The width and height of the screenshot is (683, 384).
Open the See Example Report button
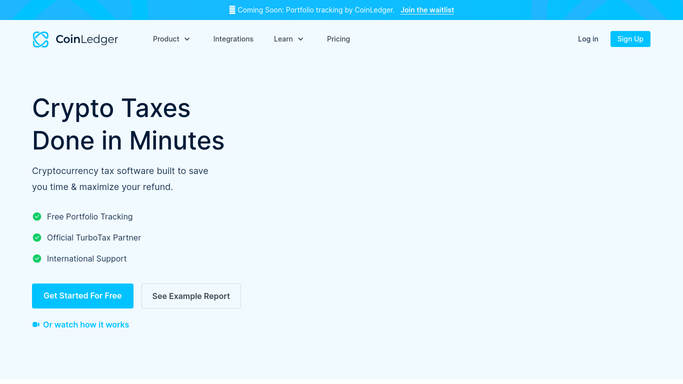tap(191, 296)
